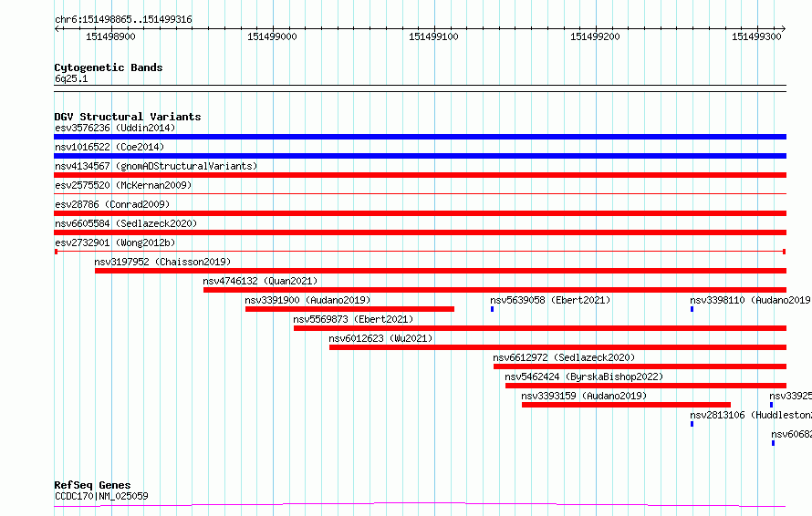The width and height of the screenshot is (812, 516).
Task: Click the small blue nsv3398110 marker
Action: (x=692, y=309)
